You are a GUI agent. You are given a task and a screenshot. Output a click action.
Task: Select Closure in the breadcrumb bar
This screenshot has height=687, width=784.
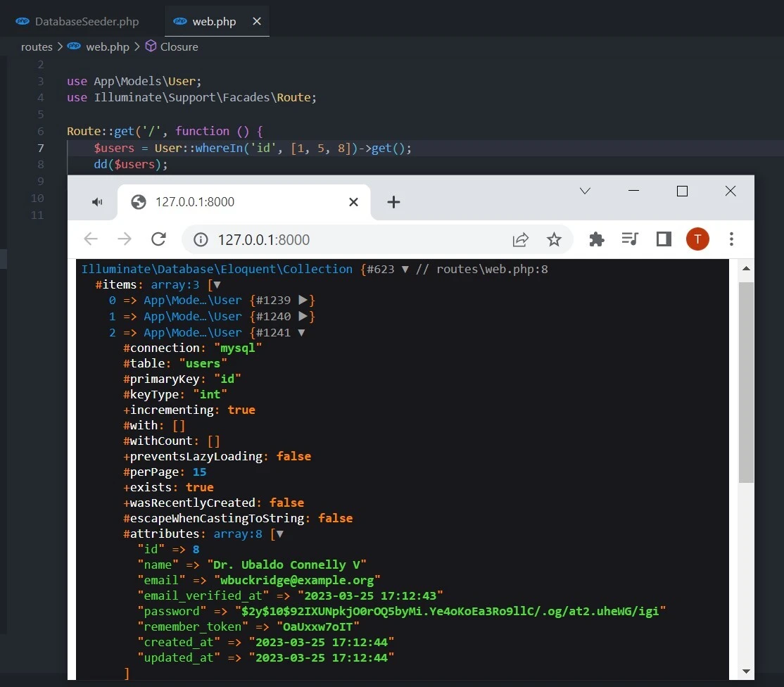tap(178, 46)
